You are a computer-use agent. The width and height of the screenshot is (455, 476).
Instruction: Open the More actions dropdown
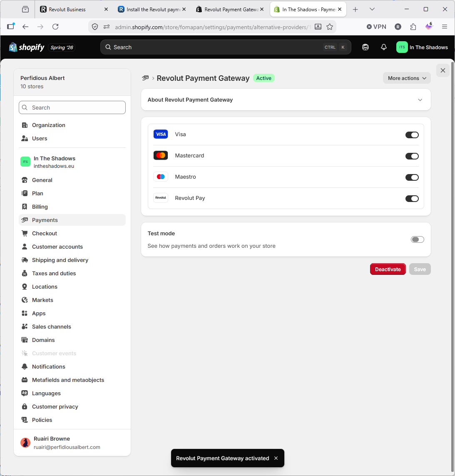(x=407, y=78)
